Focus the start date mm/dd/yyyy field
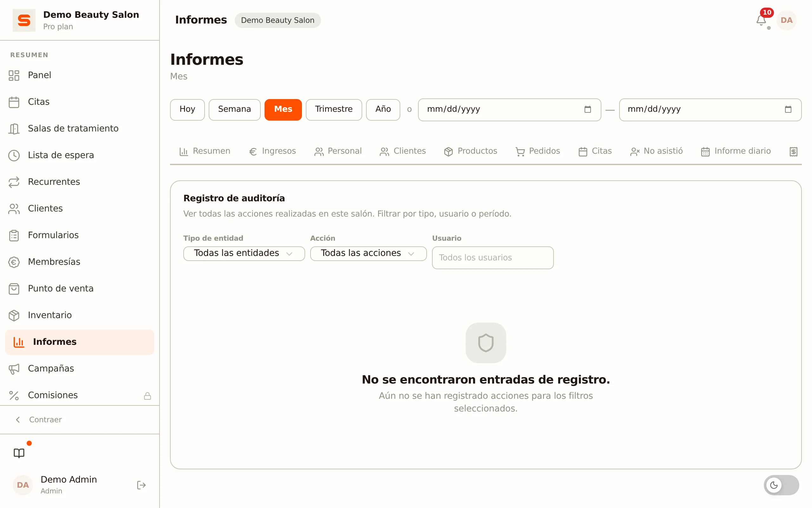 (x=509, y=110)
